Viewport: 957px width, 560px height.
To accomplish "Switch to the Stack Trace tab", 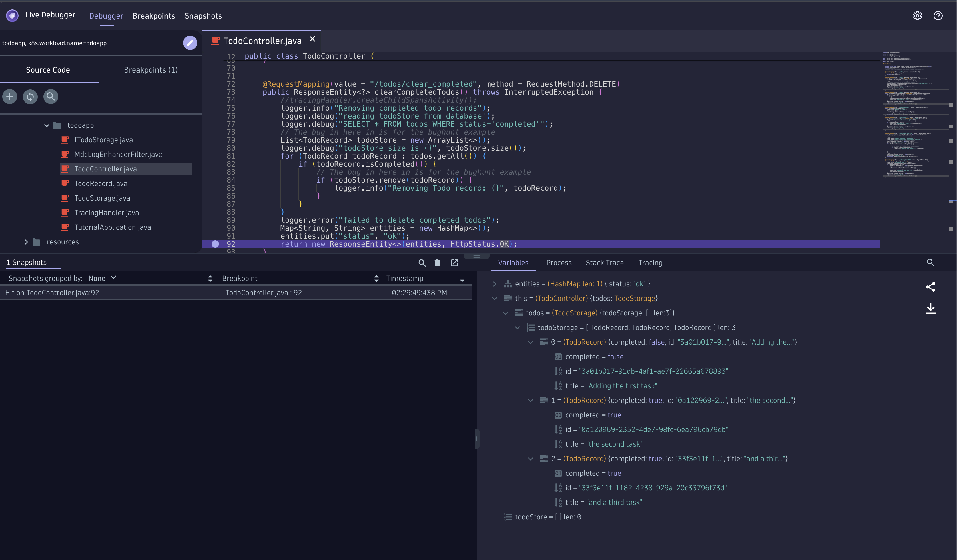I will 605,263.
